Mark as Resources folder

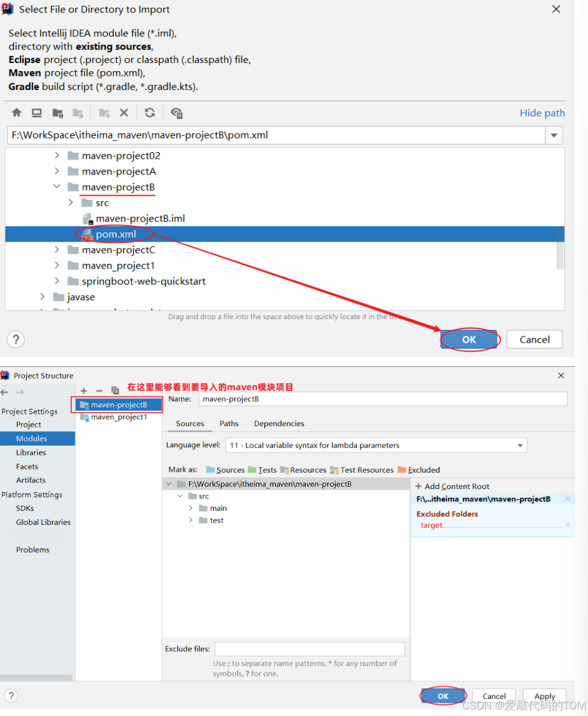point(303,470)
